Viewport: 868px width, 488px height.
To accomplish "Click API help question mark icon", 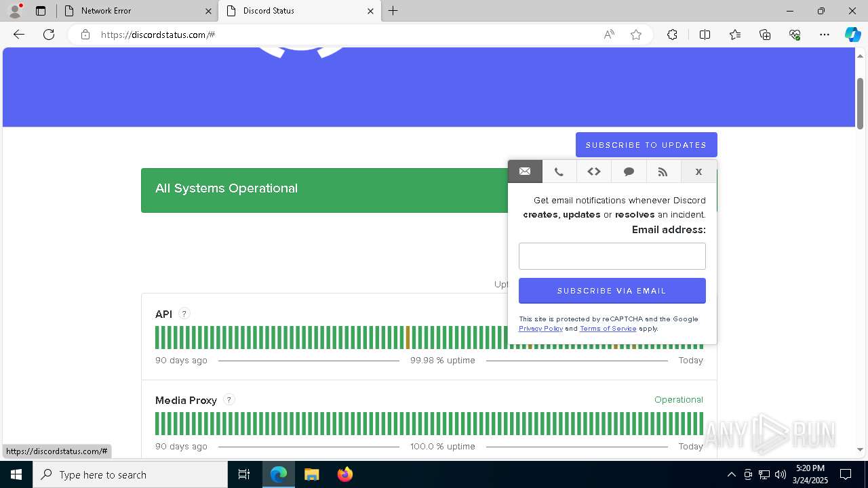I will [184, 314].
